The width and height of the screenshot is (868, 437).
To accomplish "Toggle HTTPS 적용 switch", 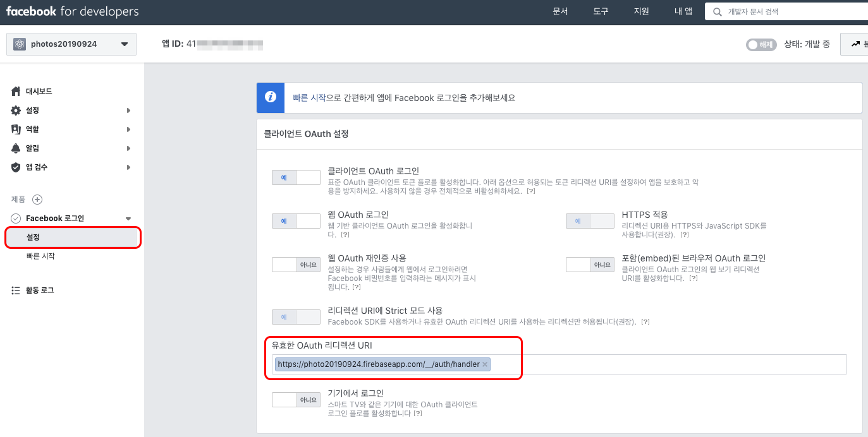I will point(590,221).
